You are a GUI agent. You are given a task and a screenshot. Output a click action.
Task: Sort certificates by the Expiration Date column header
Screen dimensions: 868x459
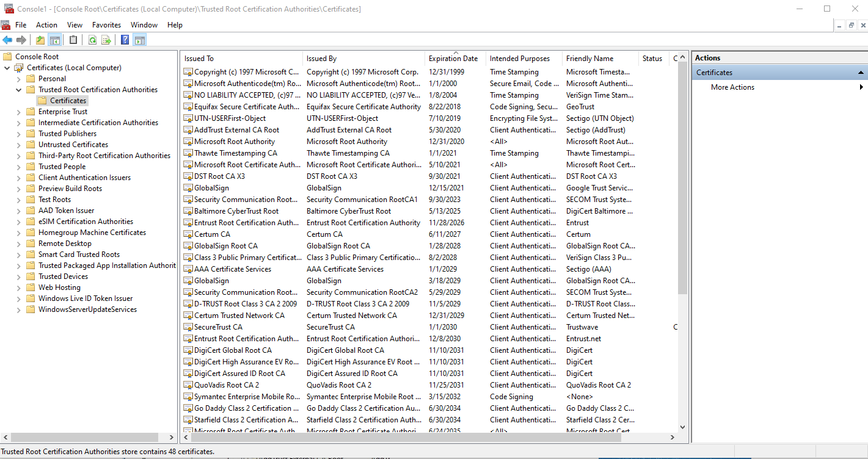tap(454, 58)
